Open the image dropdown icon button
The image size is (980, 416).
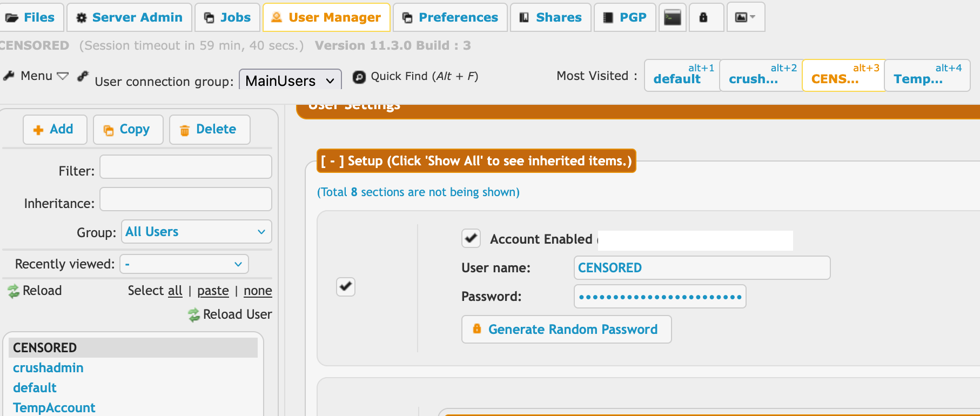(x=746, y=17)
